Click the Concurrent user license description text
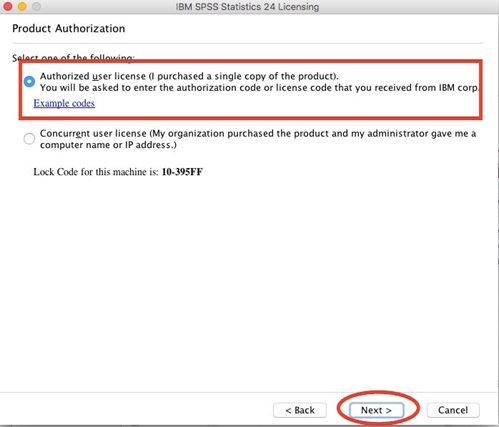499x427 pixels. [258, 139]
